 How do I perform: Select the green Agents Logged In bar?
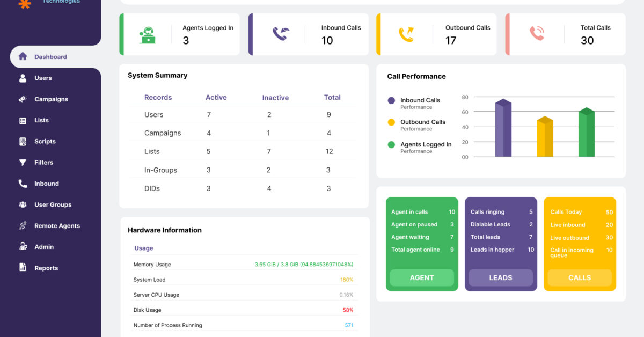coord(586,133)
